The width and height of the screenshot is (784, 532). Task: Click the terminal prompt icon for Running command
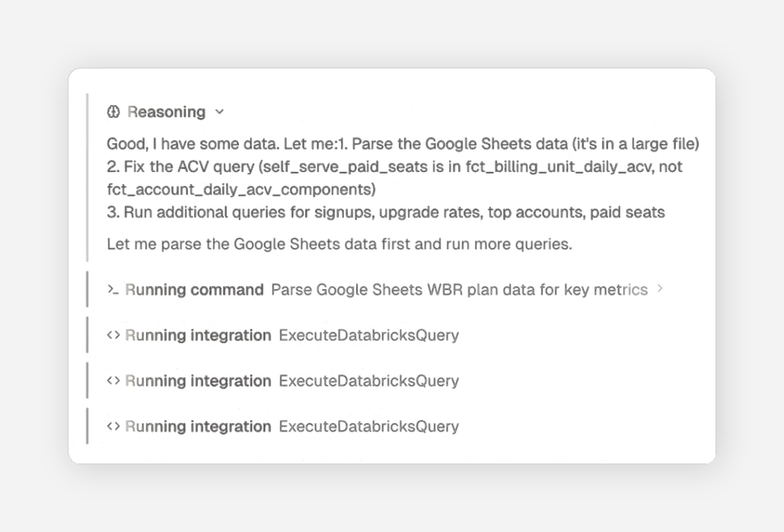pyautogui.click(x=113, y=289)
